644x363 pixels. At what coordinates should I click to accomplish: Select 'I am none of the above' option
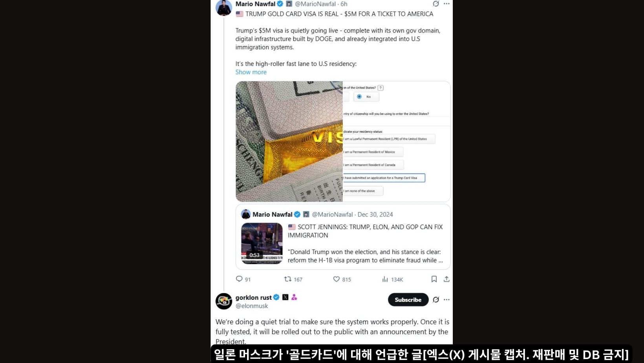(363, 191)
